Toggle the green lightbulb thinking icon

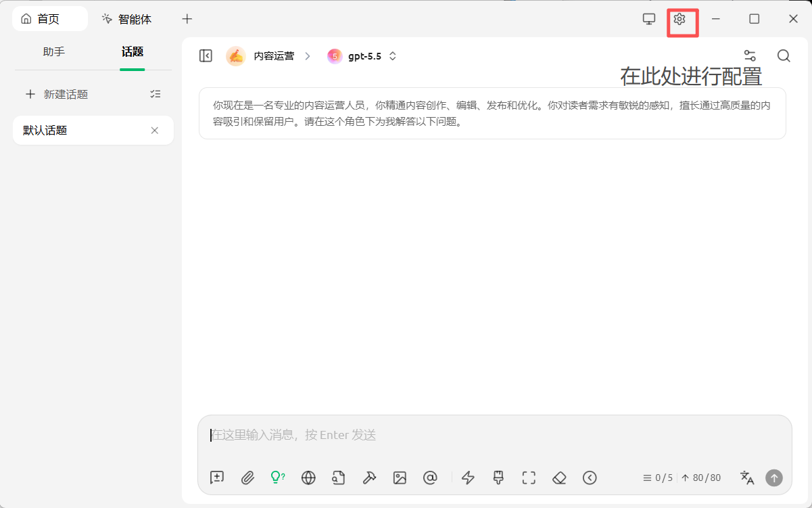(278, 478)
